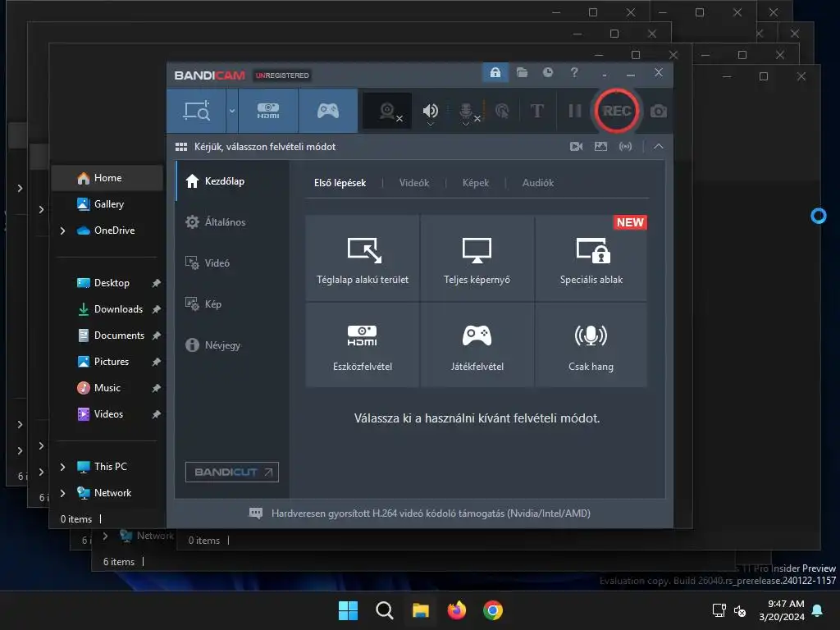This screenshot has height=630, width=840.
Task: Open Videos in File Explorer sidebar
Action: [108, 414]
